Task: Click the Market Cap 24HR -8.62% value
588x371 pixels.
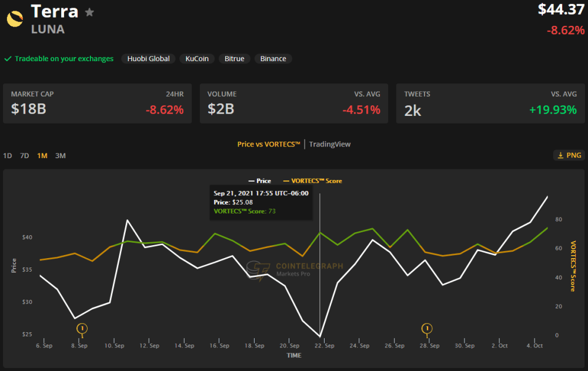Action: [165, 110]
